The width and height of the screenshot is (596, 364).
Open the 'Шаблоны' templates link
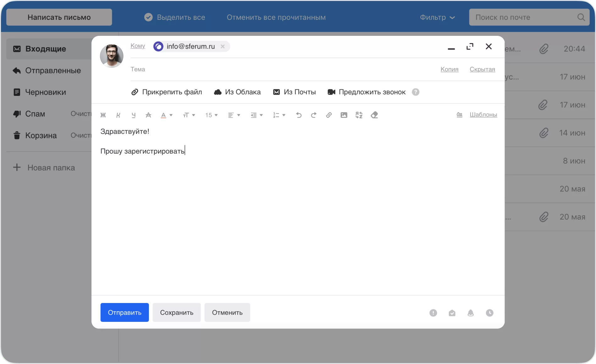[483, 115]
